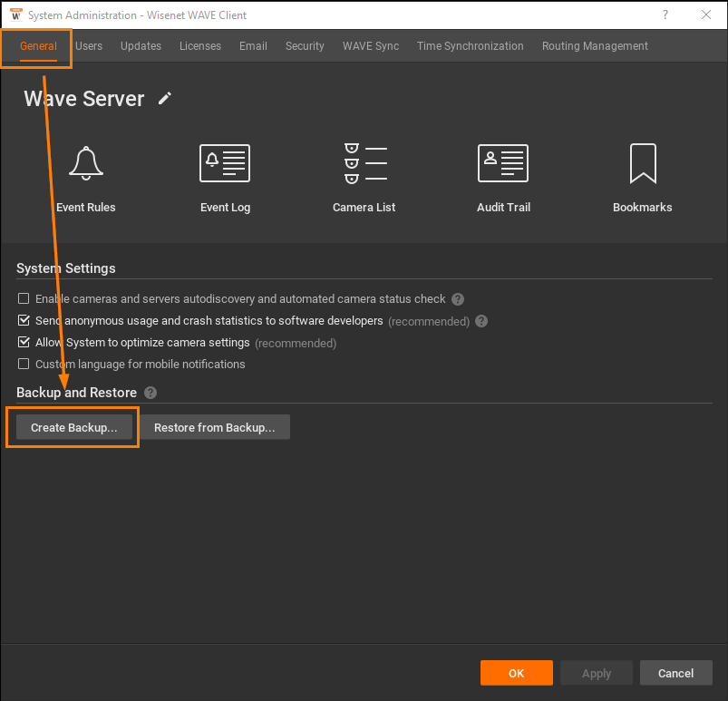Open the Security tab

[x=305, y=46]
